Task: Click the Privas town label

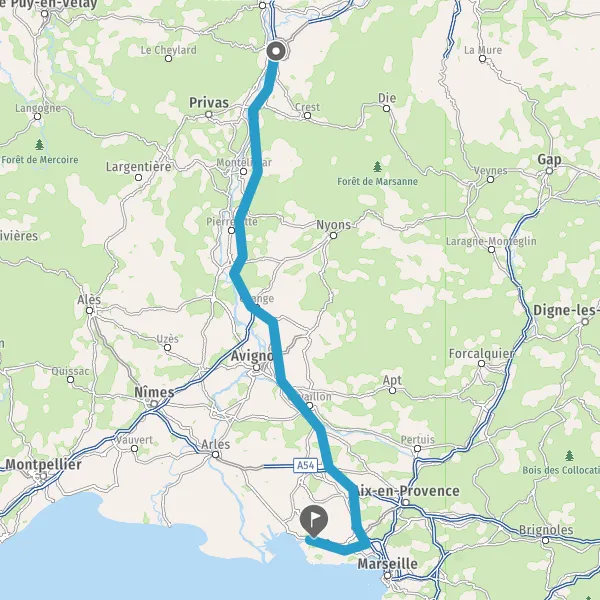Action: click(209, 103)
